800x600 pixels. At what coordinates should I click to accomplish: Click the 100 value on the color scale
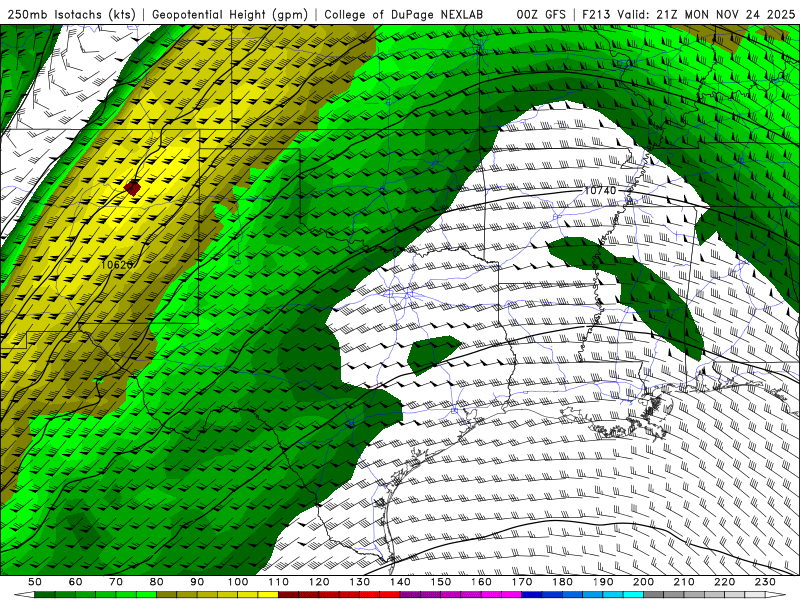[238, 582]
